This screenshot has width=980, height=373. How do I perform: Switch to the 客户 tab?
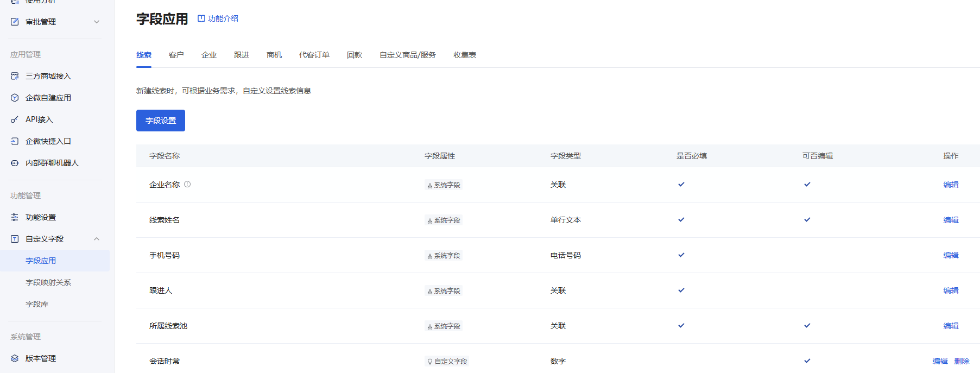point(176,55)
